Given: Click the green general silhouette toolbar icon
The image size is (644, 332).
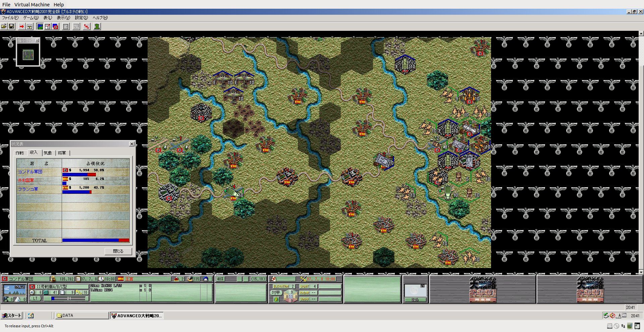Looking at the screenshot, I should pos(97,26).
